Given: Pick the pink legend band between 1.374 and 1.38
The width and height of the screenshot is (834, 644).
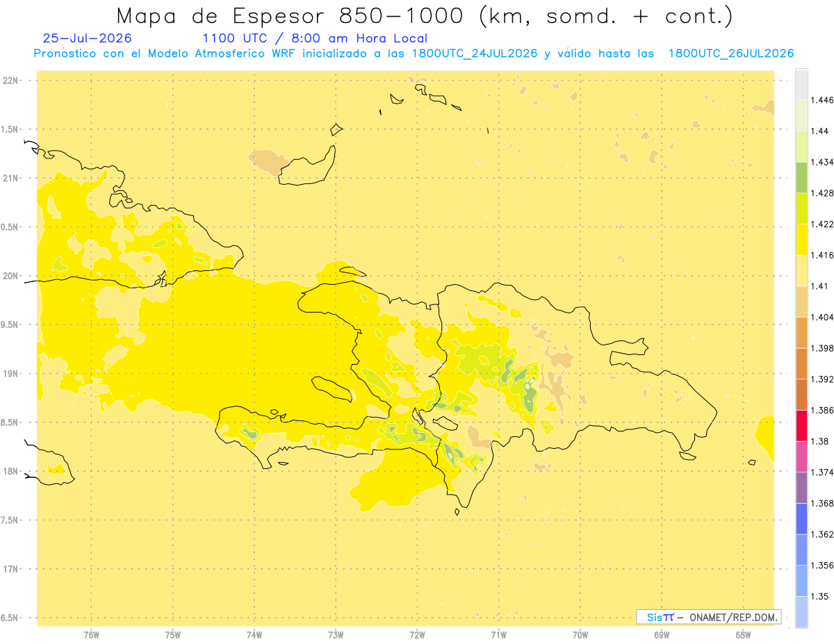Looking at the screenshot, I should coord(801,456).
